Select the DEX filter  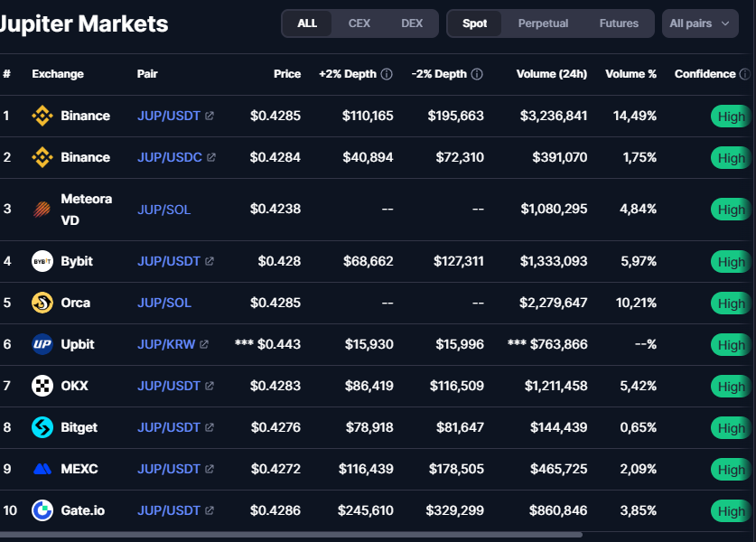point(412,23)
